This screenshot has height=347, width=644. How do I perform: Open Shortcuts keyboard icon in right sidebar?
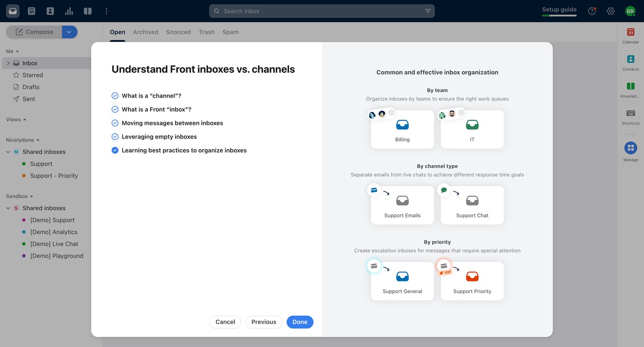click(x=631, y=117)
